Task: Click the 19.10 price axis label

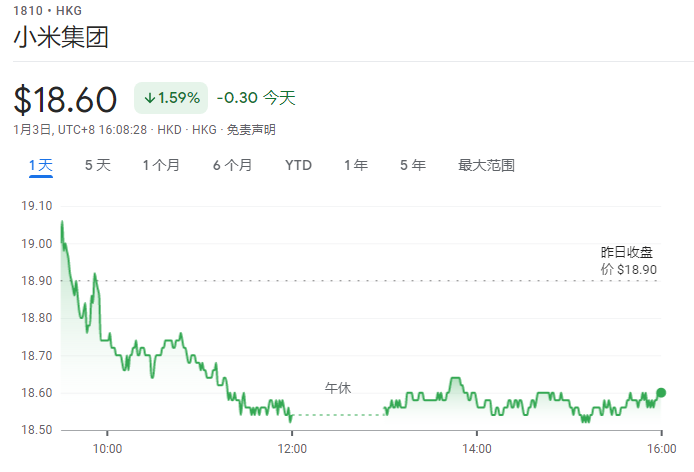Action: click(37, 206)
